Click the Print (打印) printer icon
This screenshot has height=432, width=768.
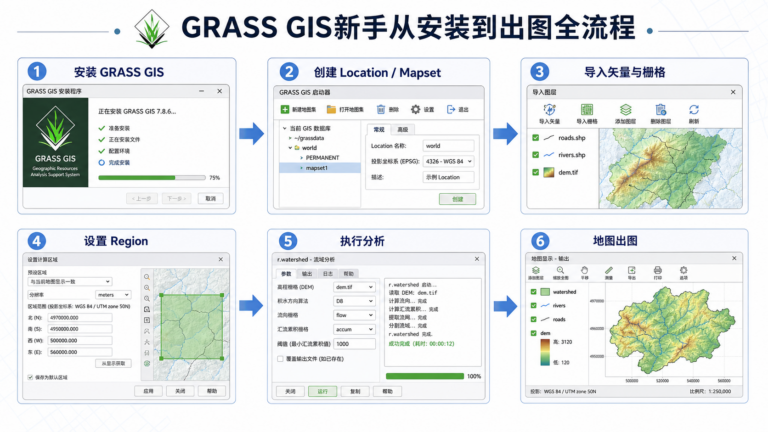tap(658, 270)
